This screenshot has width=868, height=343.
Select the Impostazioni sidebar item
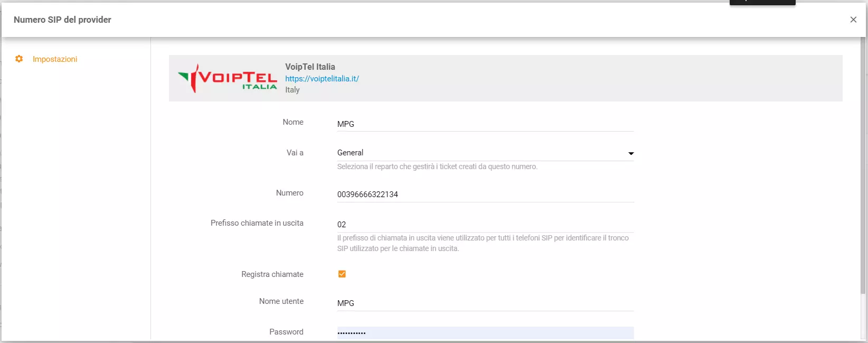(x=55, y=59)
